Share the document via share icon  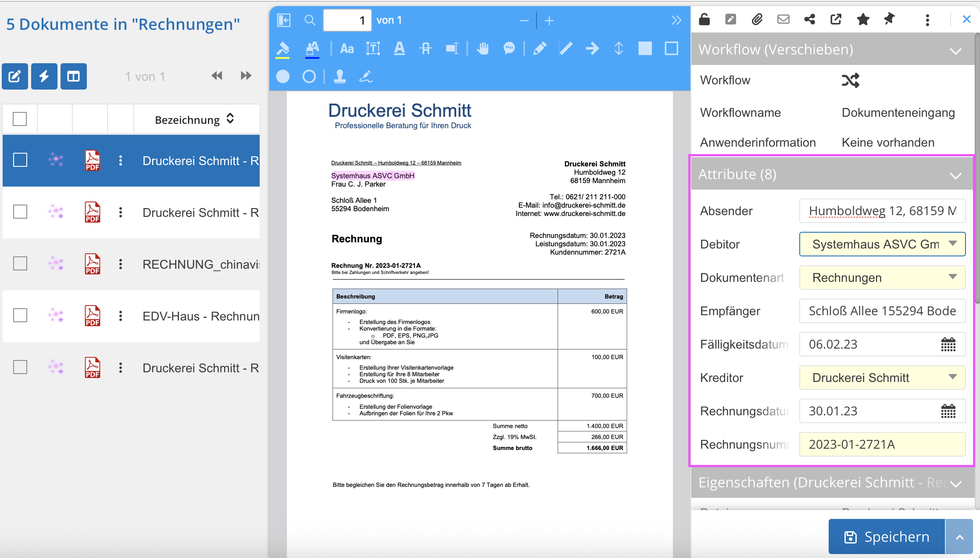(x=810, y=19)
